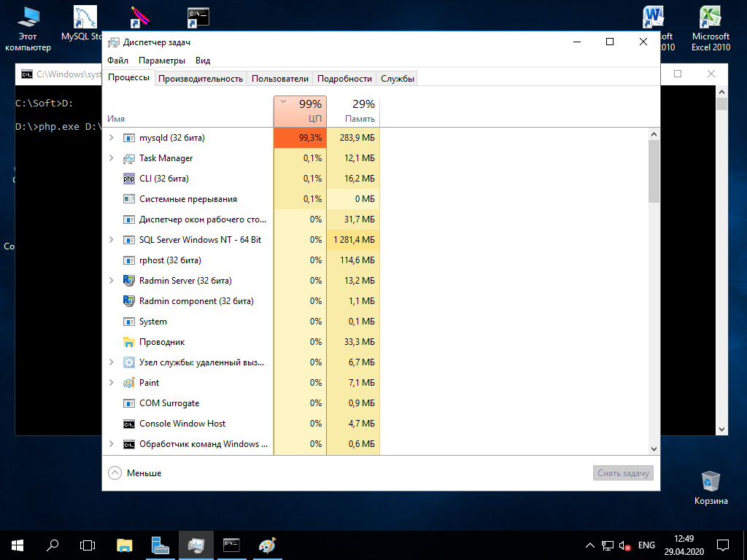The width and height of the screenshot is (747, 560).
Task: Expand the Узел службы process group
Action: pyautogui.click(x=112, y=362)
